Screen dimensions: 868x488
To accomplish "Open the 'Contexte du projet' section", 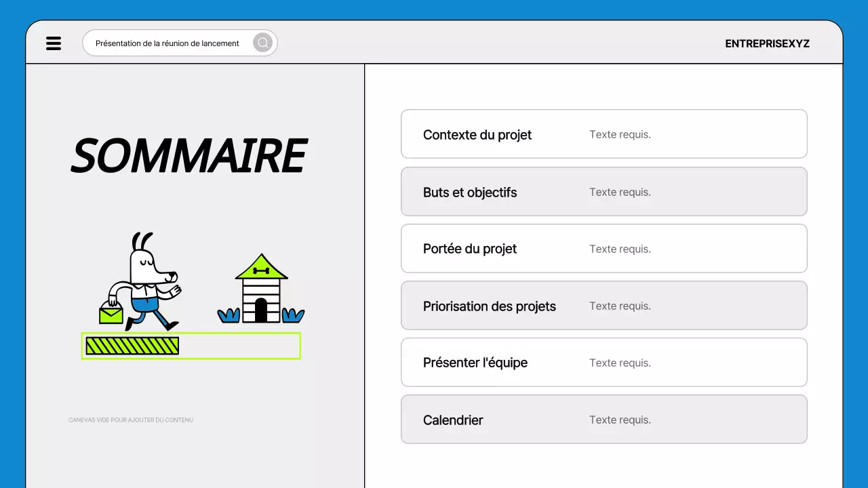I will point(477,134).
